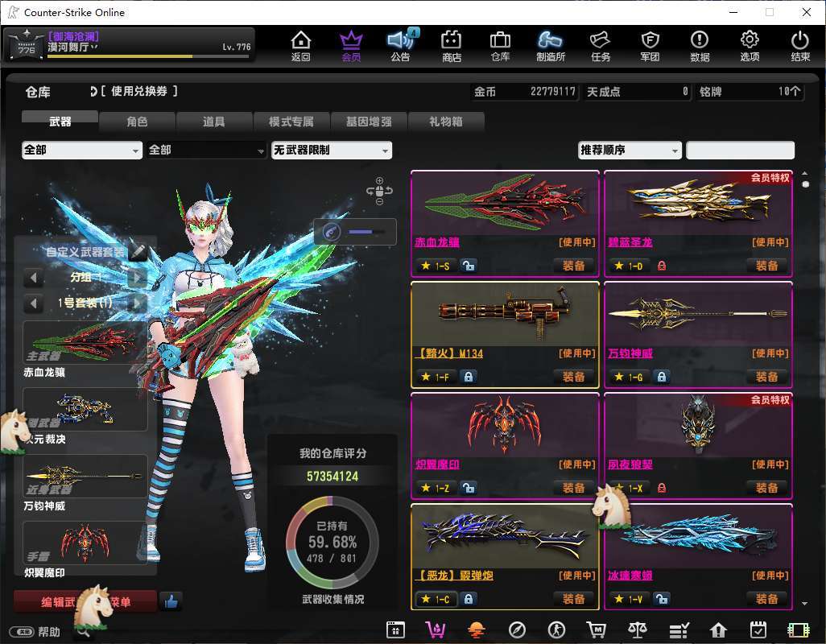Image resolution: width=826 pixels, height=644 pixels.
Task: Toggle the lock on 【黯火】M134
Action: pos(468,377)
